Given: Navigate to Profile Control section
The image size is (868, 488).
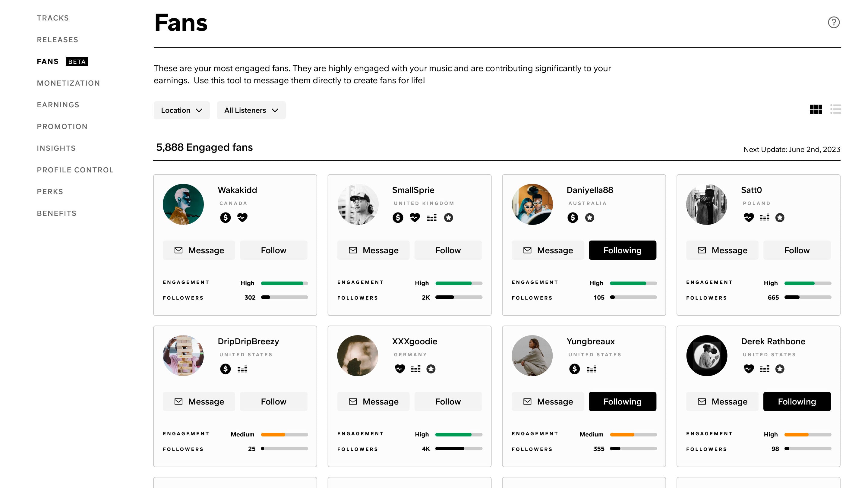Looking at the screenshot, I should (x=75, y=170).
